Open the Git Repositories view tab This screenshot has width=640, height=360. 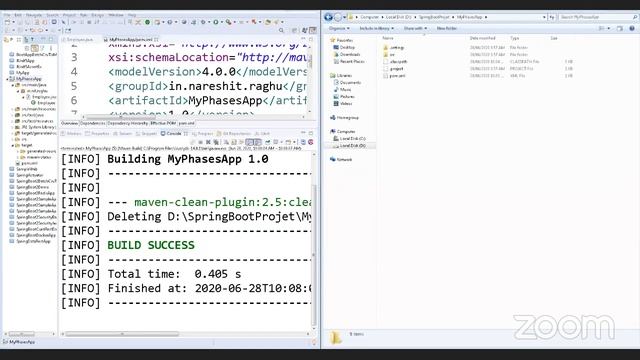[233, 133]
